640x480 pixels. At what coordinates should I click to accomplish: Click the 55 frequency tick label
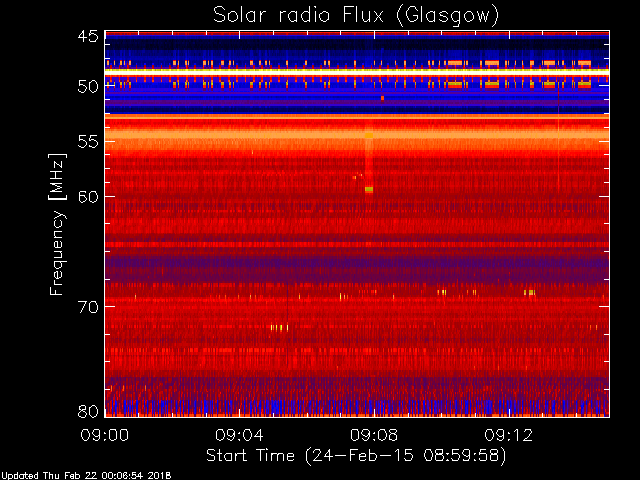pyautogui.click(x=88, y=142)
